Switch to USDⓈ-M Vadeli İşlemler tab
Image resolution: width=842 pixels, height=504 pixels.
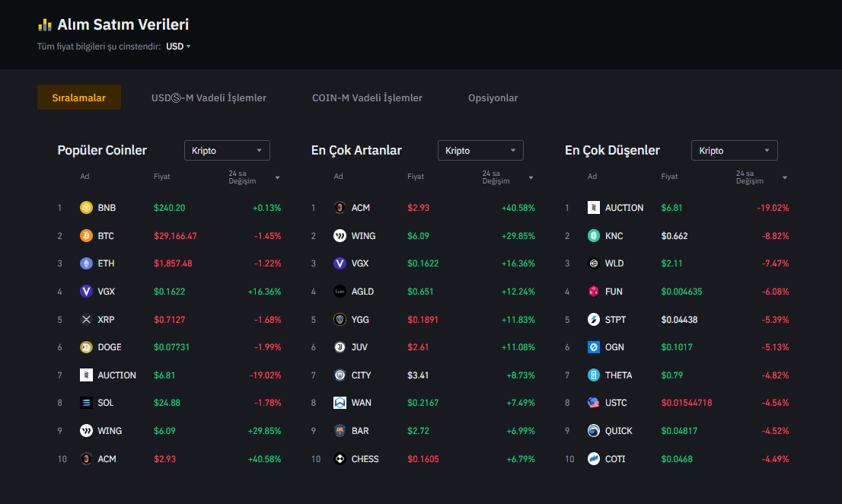pos(209,97)
